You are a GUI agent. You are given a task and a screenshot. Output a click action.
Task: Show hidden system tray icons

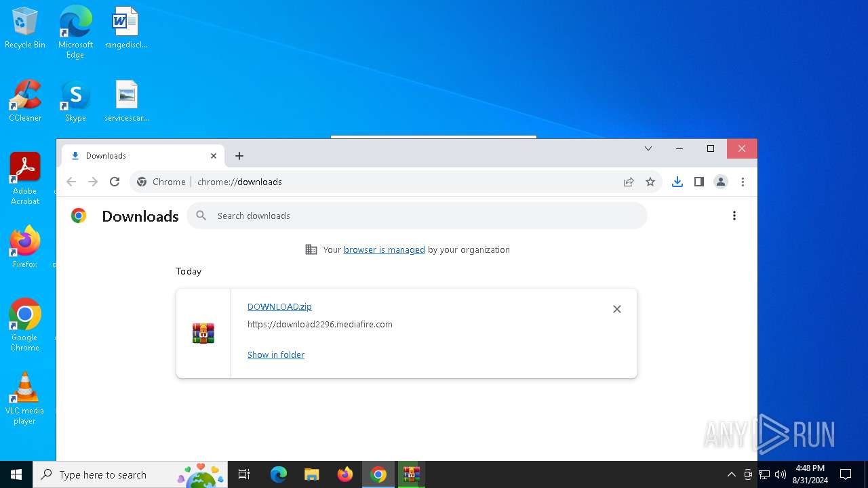click(x=731, y=474)
